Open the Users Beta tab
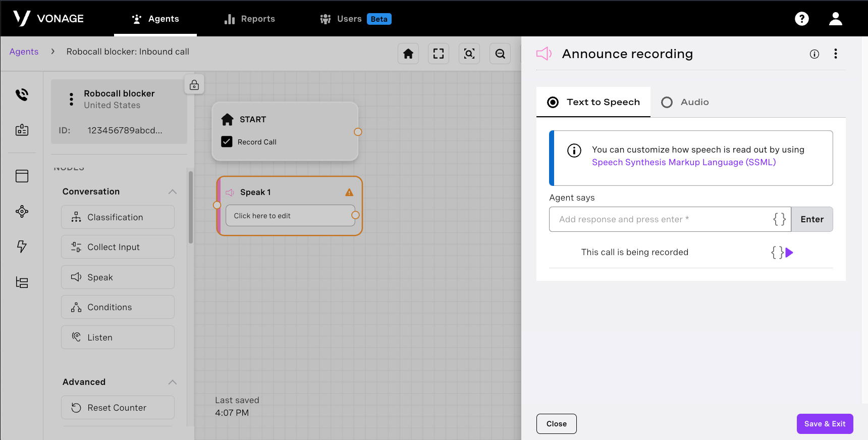The height and width of the screenshot is (440, 868). (x=356, y=19)
